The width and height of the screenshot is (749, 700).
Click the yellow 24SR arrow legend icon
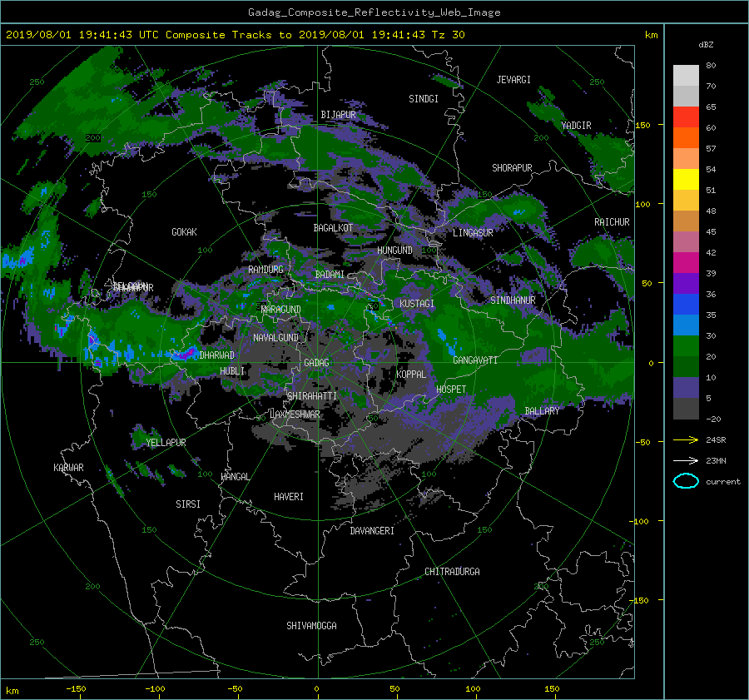686,439
